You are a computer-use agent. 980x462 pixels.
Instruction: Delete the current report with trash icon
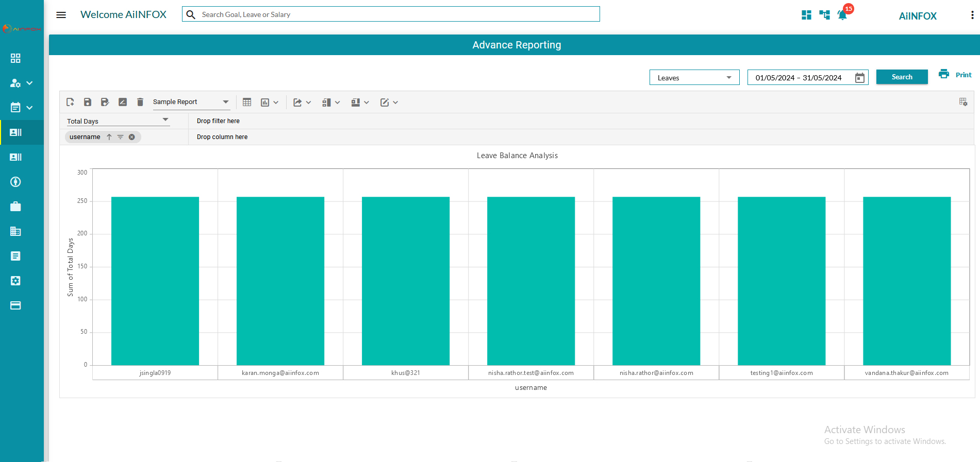(140, 102)
